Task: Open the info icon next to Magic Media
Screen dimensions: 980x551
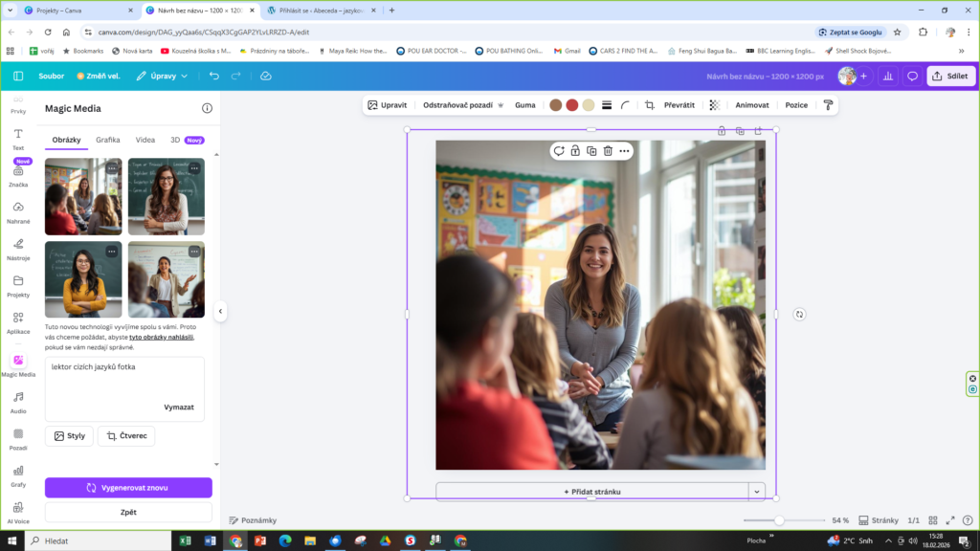Action: tap(207, 109)
